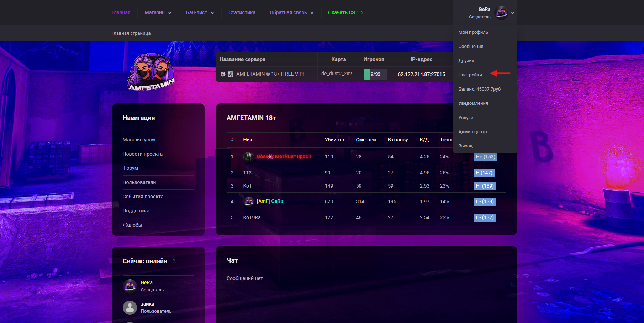Click GeRa username in online list
This screenshot has height=323, width=644.
click(147, 283)
